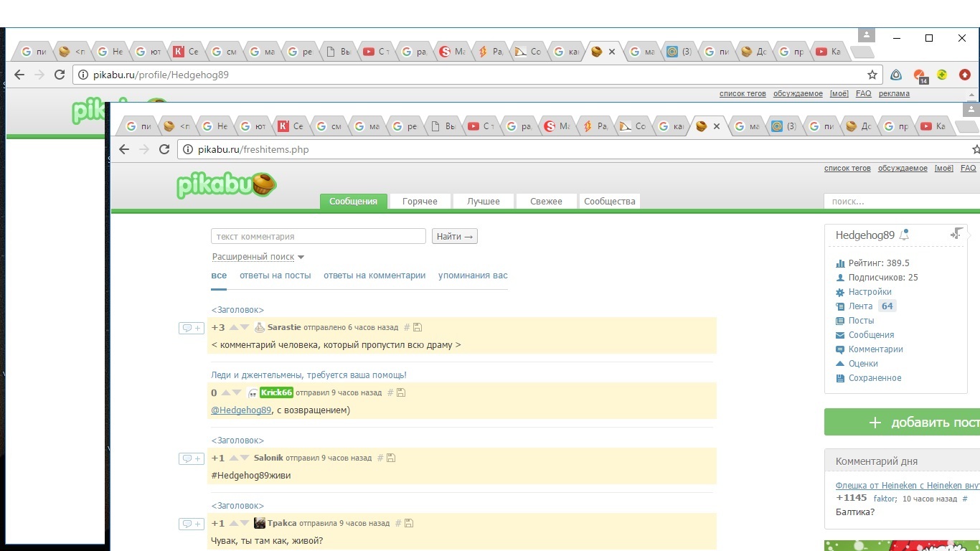Focus the поиск... site search field
Viewport: 980px width, 551px height.
coord(902,202)
